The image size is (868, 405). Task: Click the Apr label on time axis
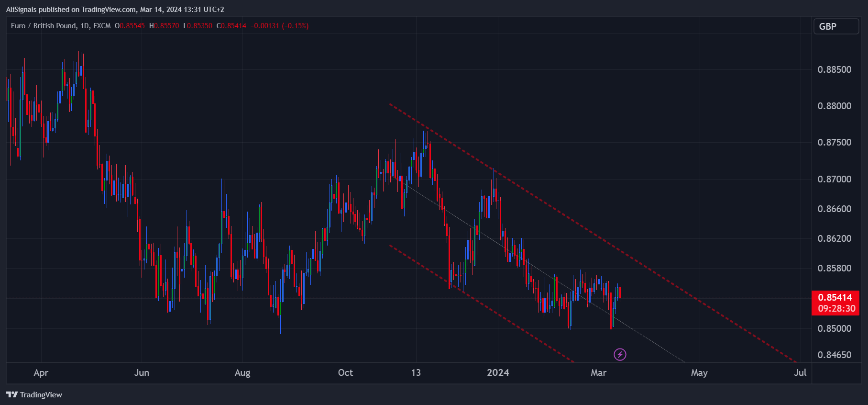(x=41, y=373)
